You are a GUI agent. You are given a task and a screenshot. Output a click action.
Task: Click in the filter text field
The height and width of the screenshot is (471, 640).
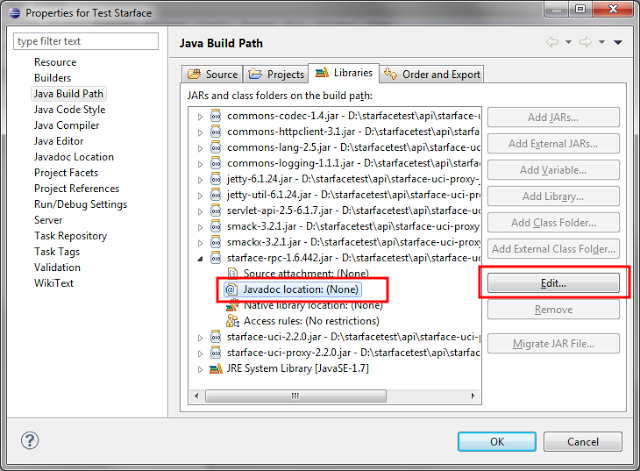86,41
